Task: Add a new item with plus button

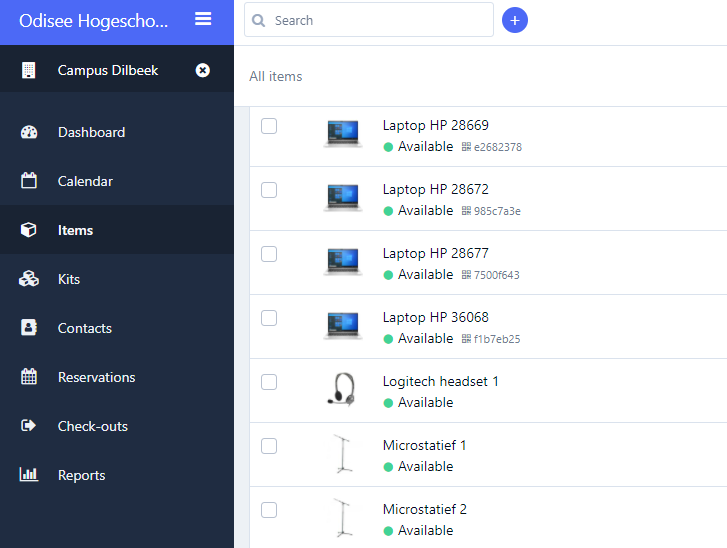Action: click(515, 20)
